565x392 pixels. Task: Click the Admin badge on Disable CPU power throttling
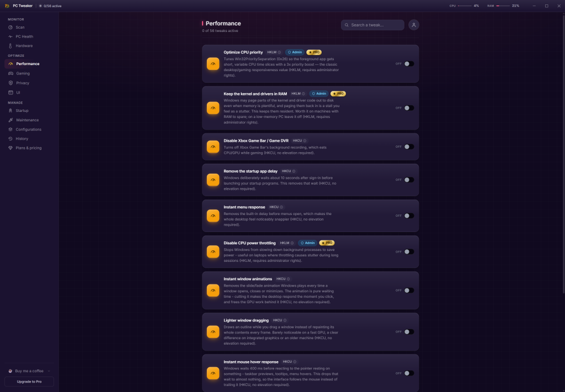click(307, 243)
